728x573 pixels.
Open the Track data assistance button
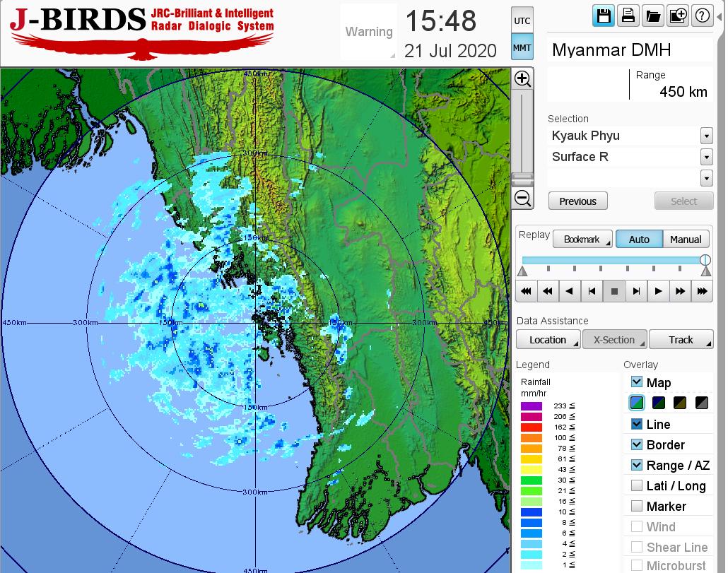tap(681, 340)
